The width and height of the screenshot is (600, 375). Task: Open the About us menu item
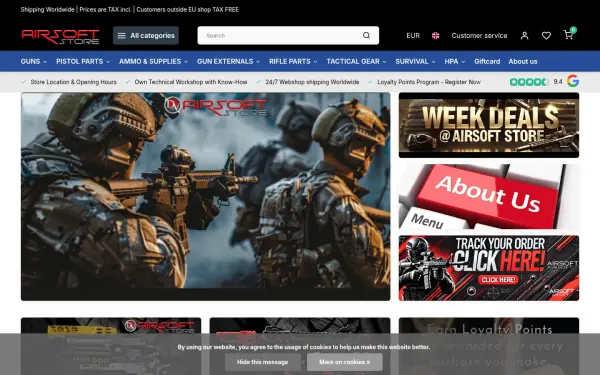pyautogui.click(x=523, y=61)
